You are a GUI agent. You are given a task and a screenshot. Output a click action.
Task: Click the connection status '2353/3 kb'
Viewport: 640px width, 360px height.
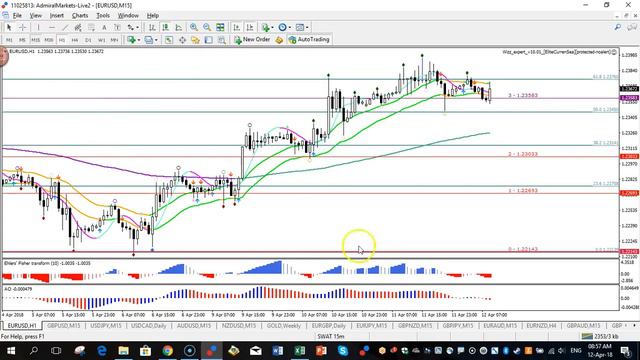(600, 336)
